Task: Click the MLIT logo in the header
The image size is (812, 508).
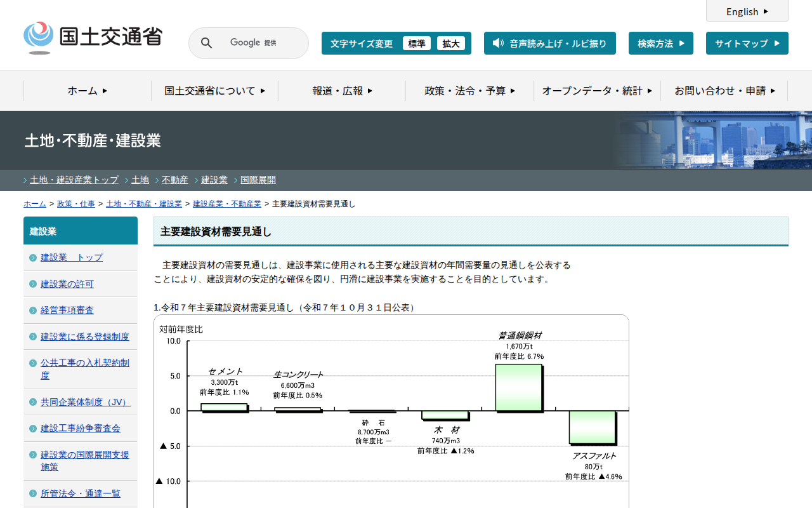Action: coord(93,37)
